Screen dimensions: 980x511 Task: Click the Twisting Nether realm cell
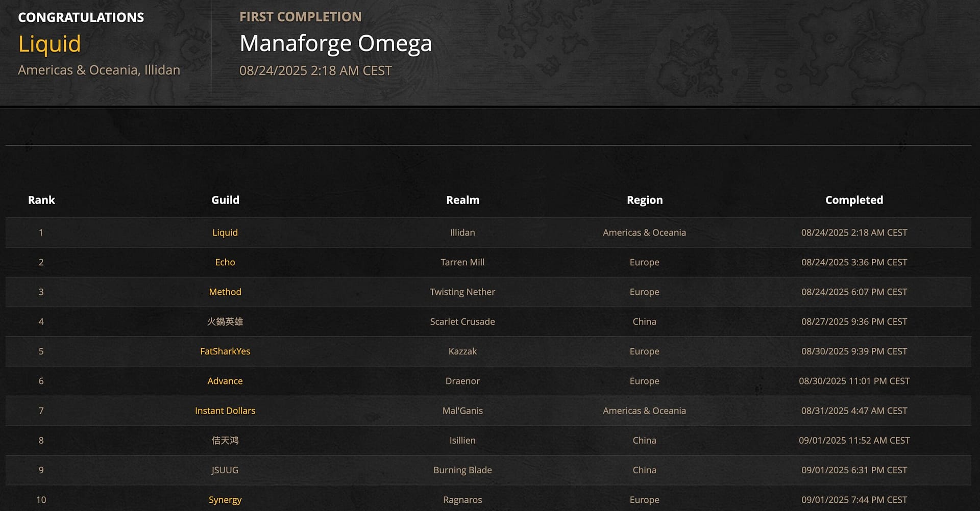point(462,292)
